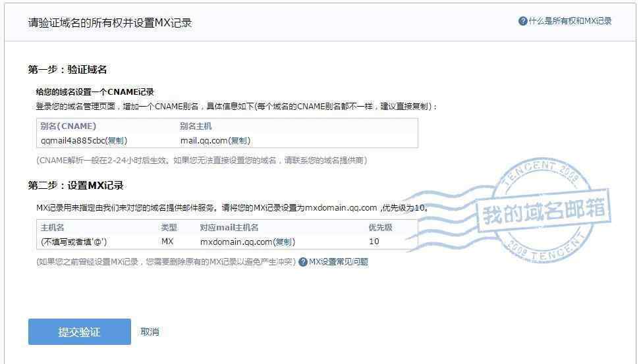Image resolution: width=641 pixels, height=364 pixels.
Task: Click the help question-mark icon at top right
Action: coord(522,21)
